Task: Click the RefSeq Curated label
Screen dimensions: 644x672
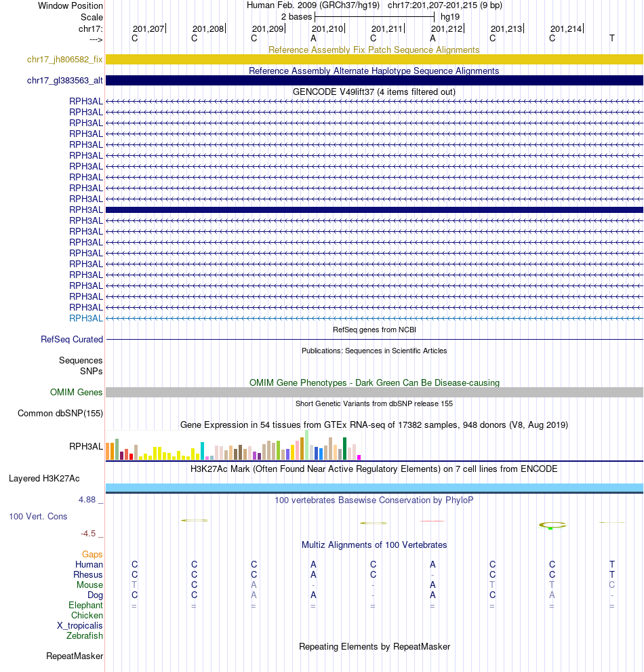Action: tap(72, 339)
